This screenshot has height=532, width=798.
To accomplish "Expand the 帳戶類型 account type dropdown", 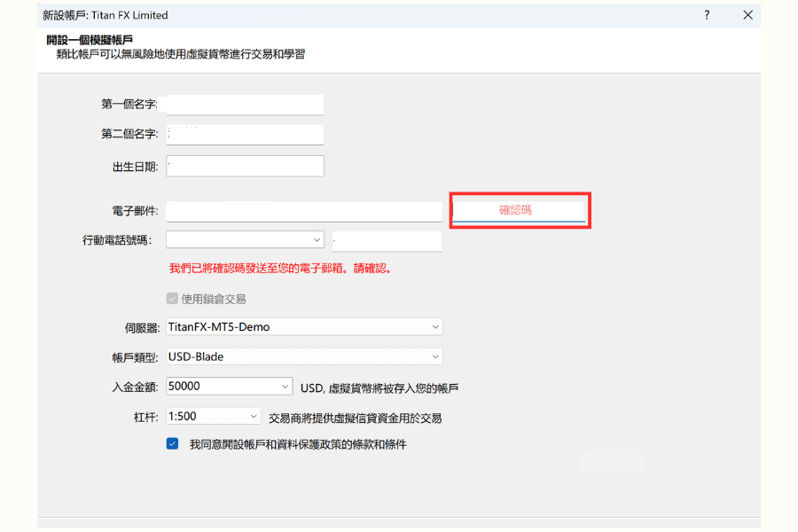I will [x=436, y=356].
